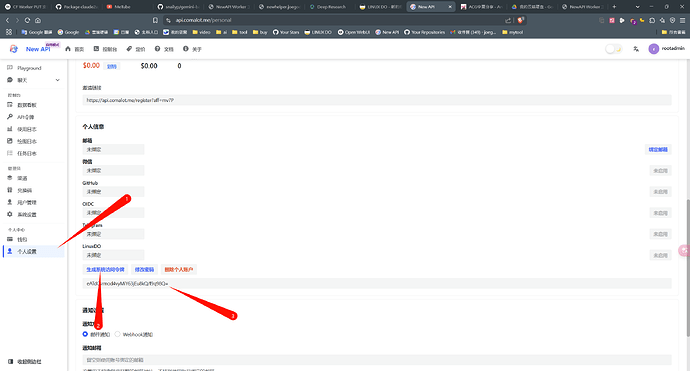
Task: Open the rootadmin user menu
Action: (666, 49)
